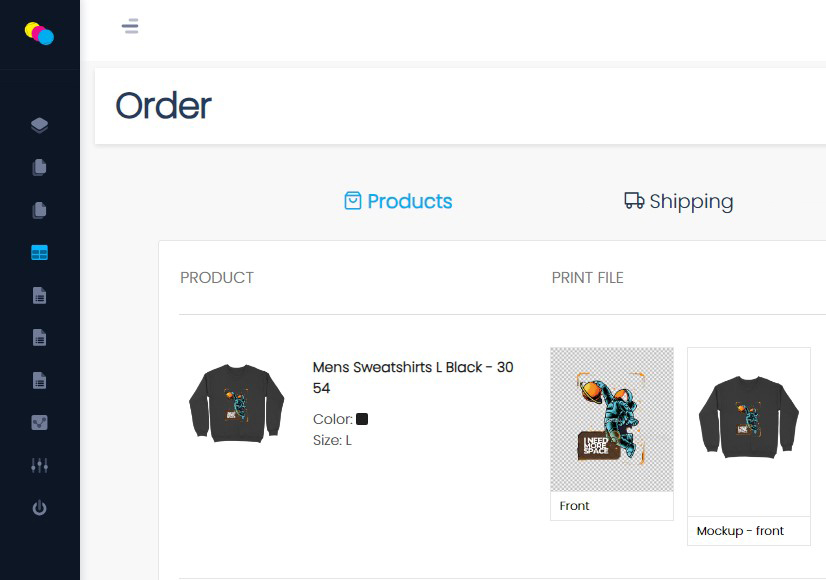The height and width of the screenshot is (580, 826).
Task: Click document icon directly below blue table icon
Action: coord(39,295)
